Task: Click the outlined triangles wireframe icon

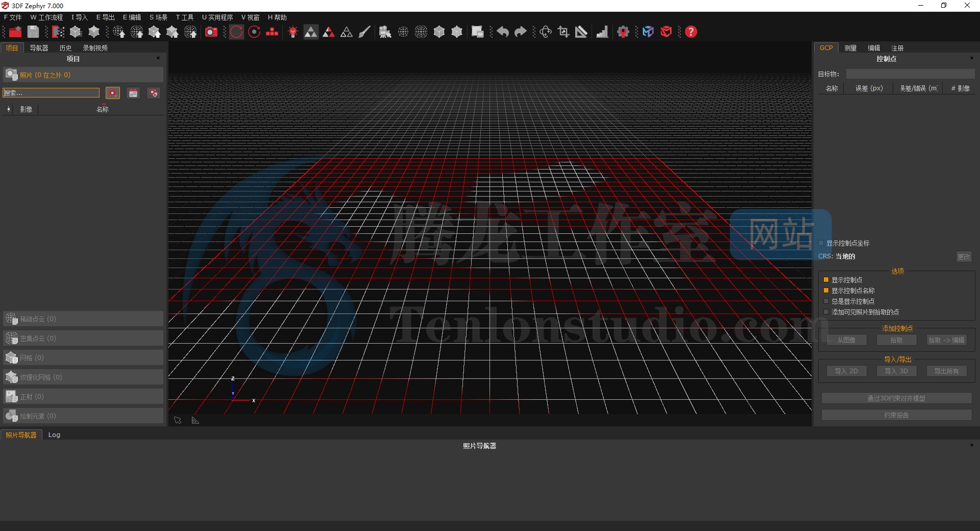Action: coord(347,32)
